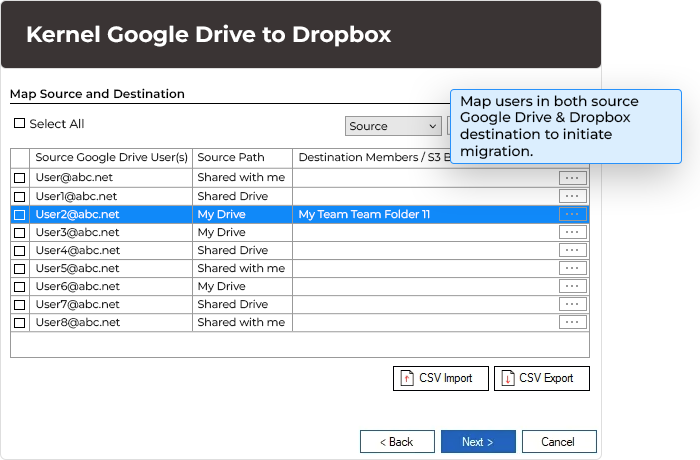This screenshot has height=460, width=700.
Task: Click empty destination cell for User3@abc.net
Action: [425, 233]
